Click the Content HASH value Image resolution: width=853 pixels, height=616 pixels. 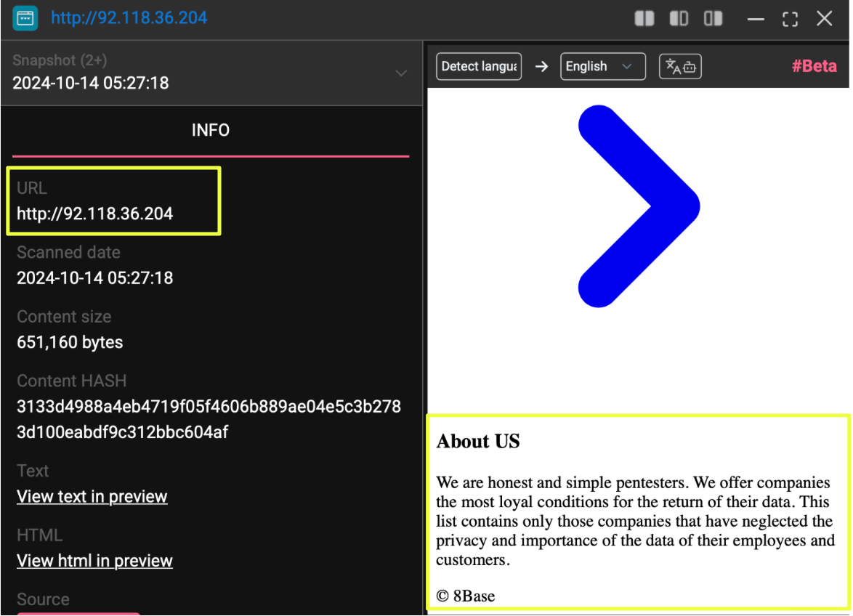(x=209, y=419)
